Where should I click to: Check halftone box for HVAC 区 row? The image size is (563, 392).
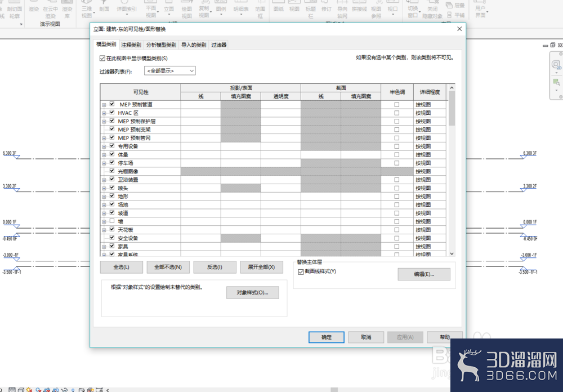[x=397, y=113]
